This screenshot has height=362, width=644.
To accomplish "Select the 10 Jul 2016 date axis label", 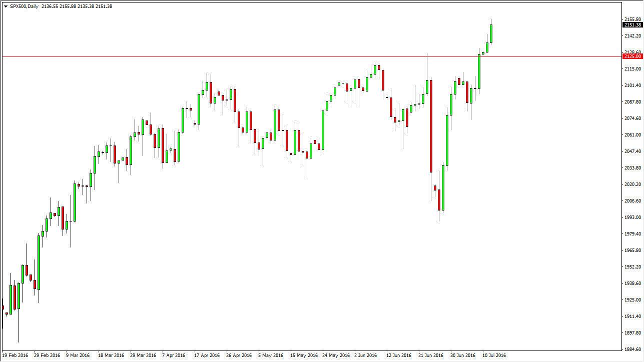I will click(x=493, y=355).
